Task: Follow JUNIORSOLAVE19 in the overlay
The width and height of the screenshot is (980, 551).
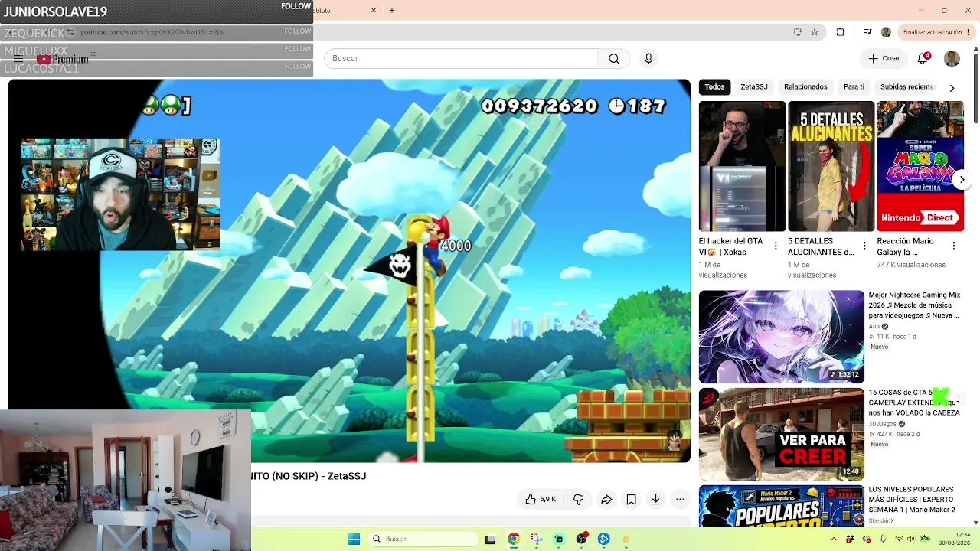Action: tap(296, 6)
